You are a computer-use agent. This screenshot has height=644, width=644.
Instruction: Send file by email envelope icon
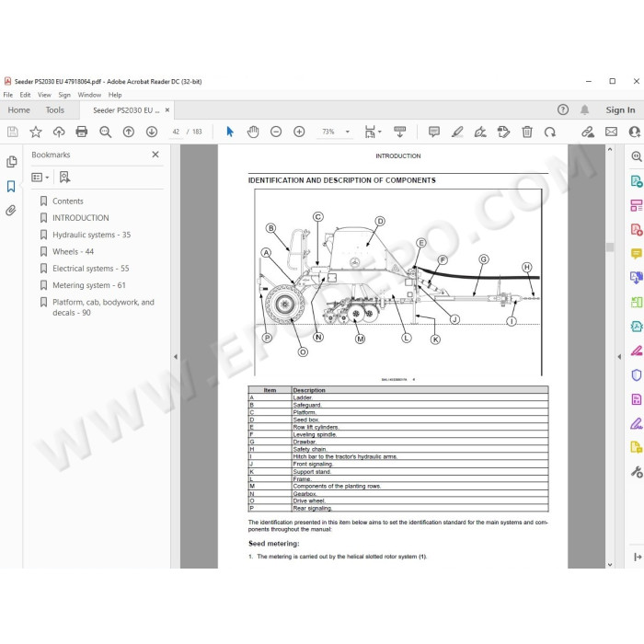click(x=611, y=132)
